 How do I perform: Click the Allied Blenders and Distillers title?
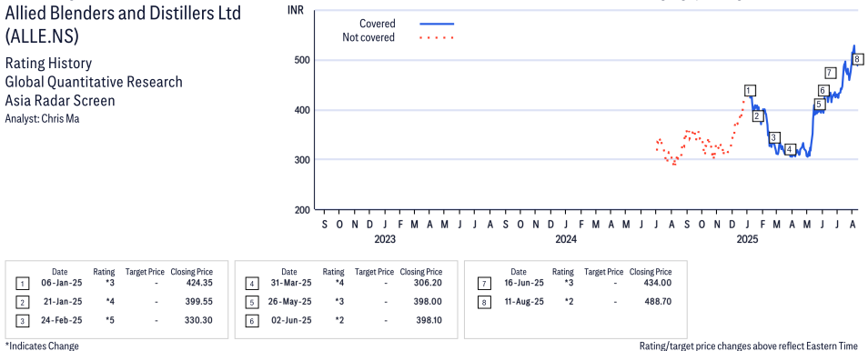coord(123,14)
